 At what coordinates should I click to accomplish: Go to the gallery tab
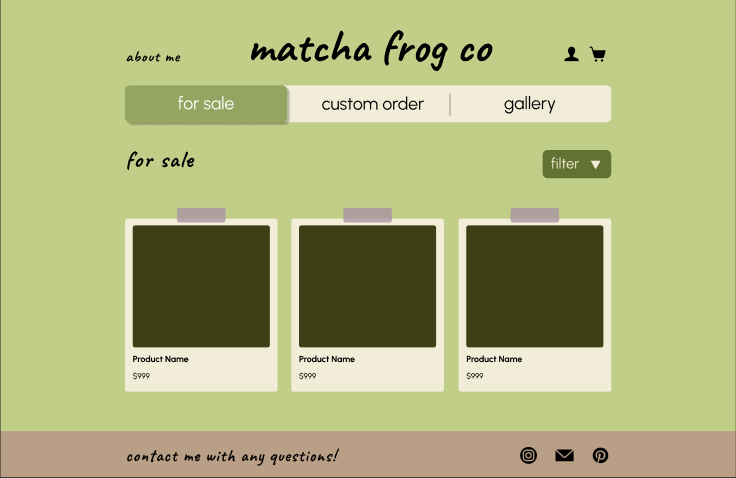[x=529, y=104]
